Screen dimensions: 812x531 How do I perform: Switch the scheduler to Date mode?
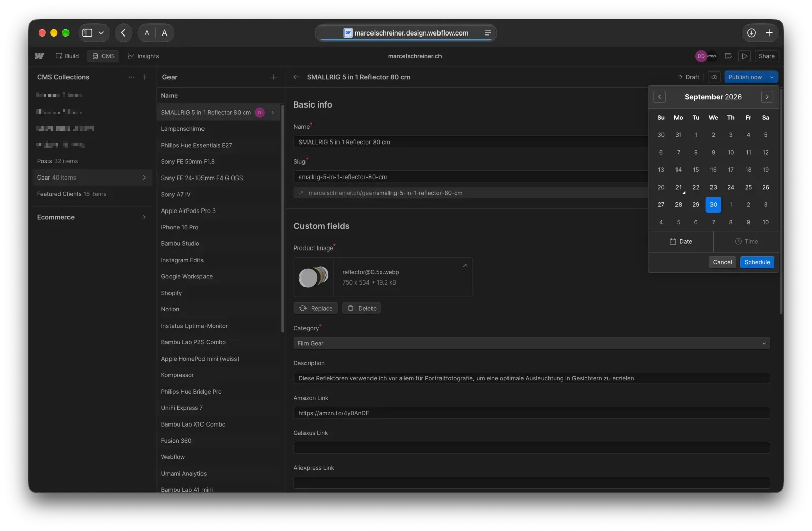coord(681,242)
